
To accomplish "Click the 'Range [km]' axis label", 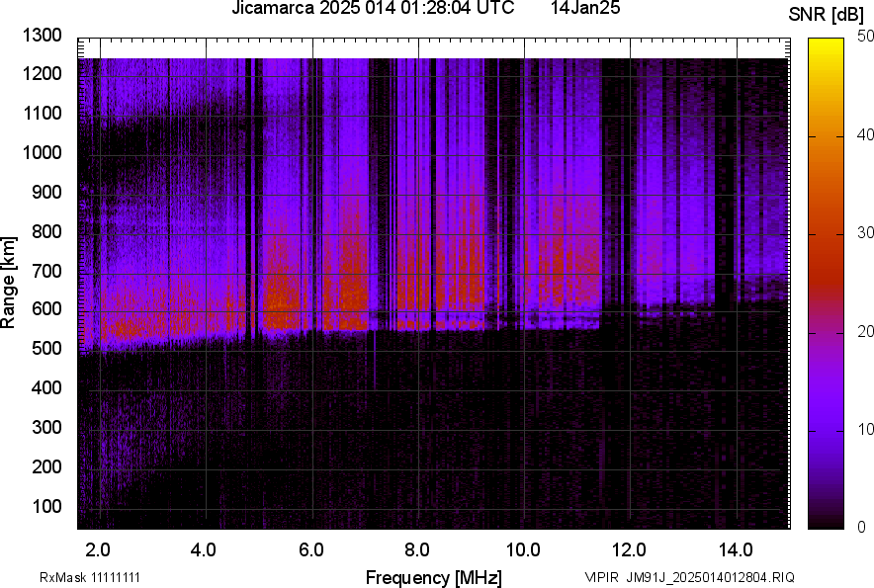I will pos(8,282).
